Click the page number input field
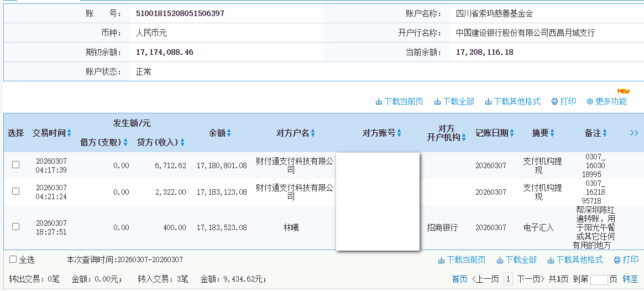Viewport: 644px width, 291px height. 599,279
